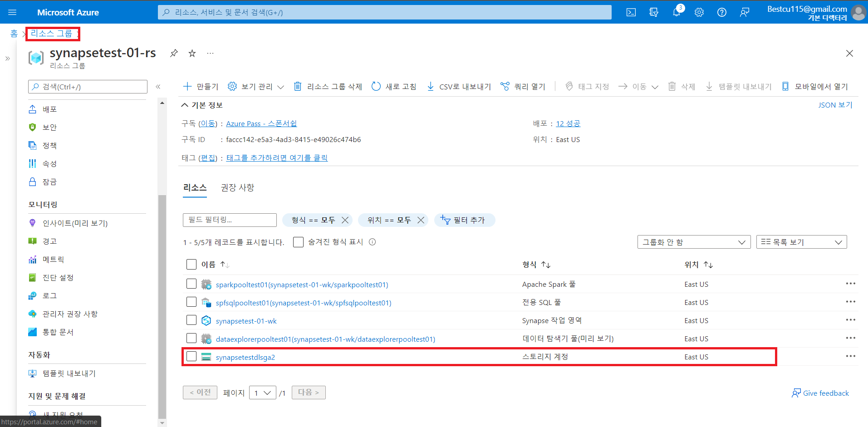This screenshot has width=868, height=427.
Task: Open more actions for spfsqlpooltest01 row
Action: (851, 302)
